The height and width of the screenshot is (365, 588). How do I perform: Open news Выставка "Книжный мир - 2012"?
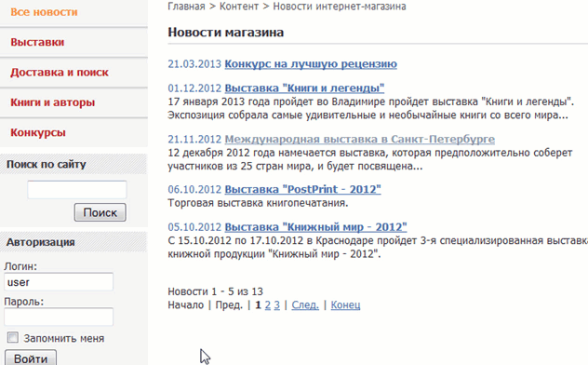[315, 227]
